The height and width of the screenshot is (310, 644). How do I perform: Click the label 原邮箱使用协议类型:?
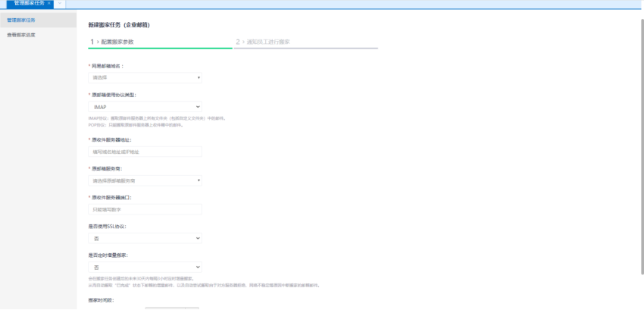pos(114,95)
